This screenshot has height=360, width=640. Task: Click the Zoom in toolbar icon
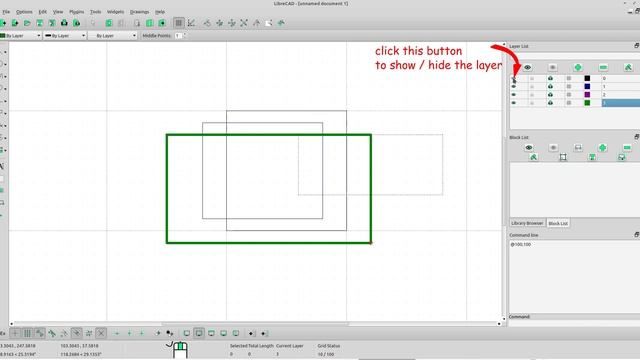[220, 23]
